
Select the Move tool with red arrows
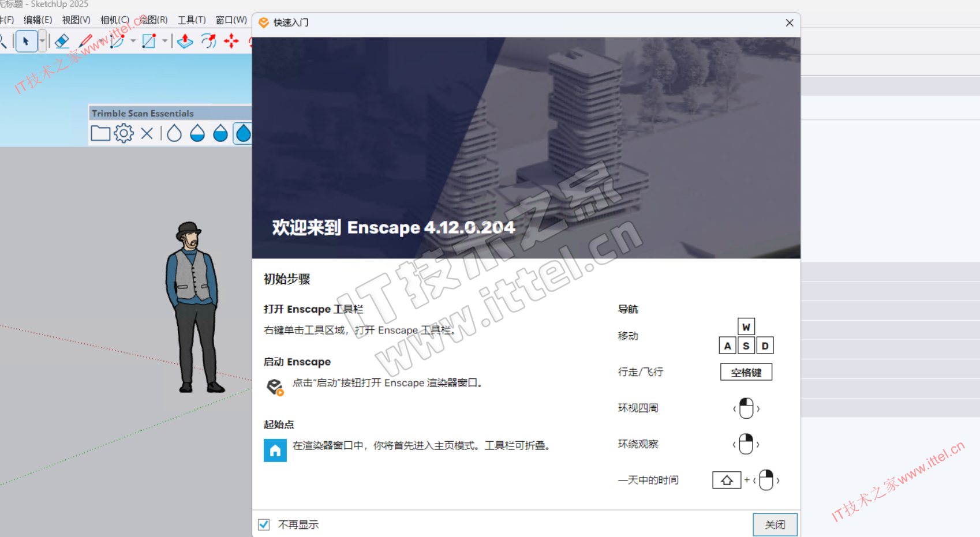pyautogui.click(x=231, y=41)
